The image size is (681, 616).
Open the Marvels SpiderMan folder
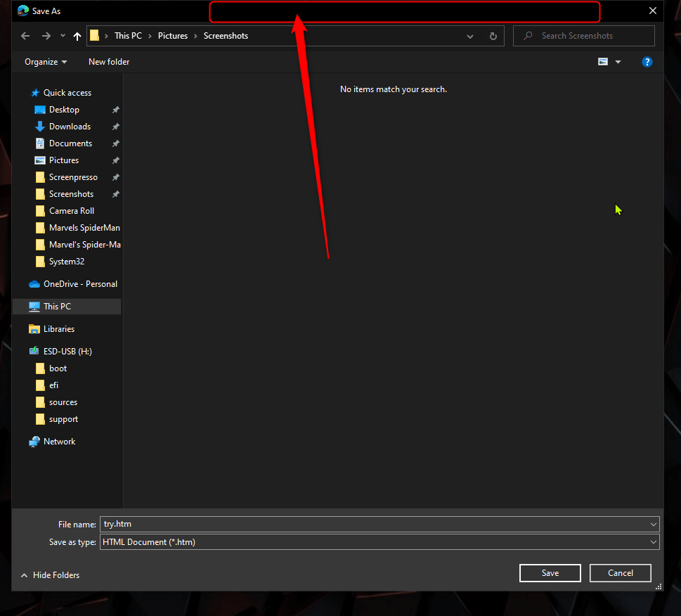(84, 228)
